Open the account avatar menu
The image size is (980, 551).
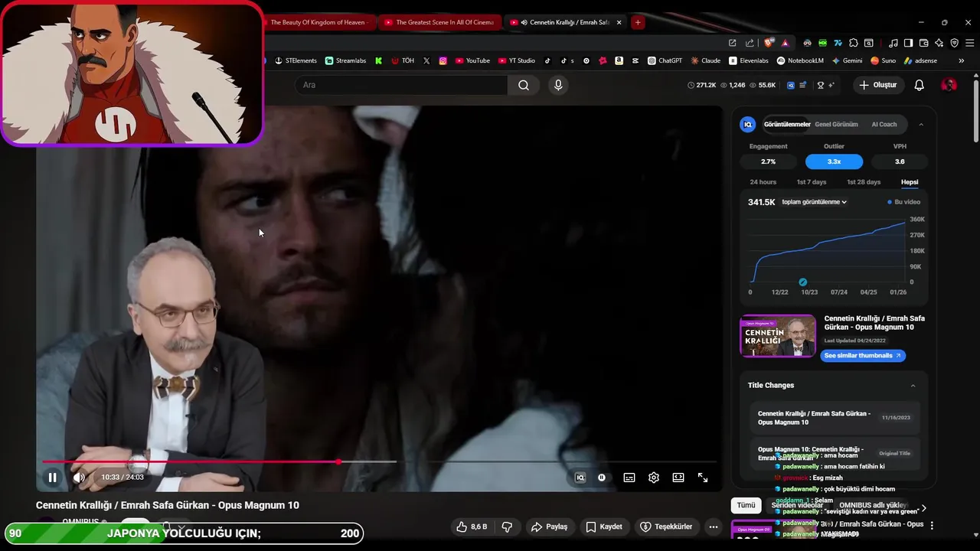(x=949, y=85)
